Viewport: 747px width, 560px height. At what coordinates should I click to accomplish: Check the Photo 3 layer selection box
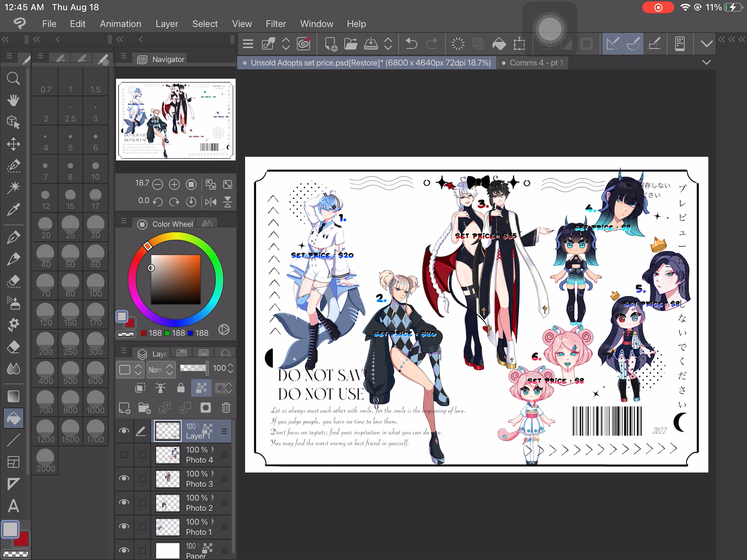pyautogui.click(x=143, y=479)
